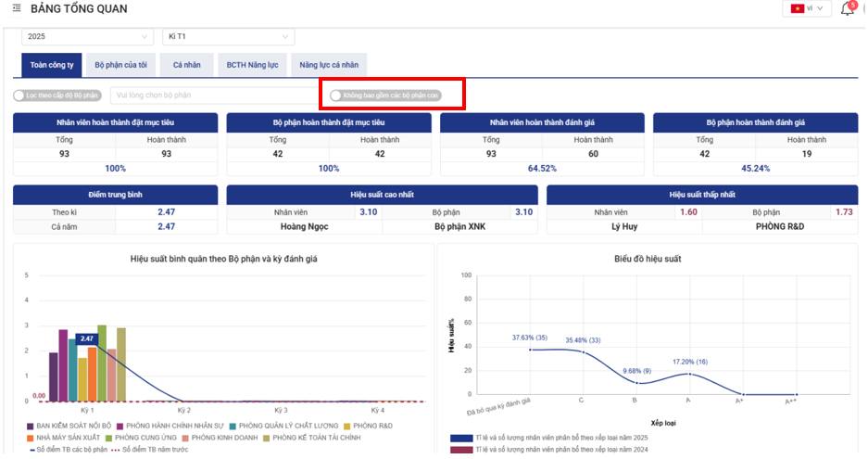This screenshot has width=868, height=459.
Task: Open the notification bell
Action: (847, 9)
